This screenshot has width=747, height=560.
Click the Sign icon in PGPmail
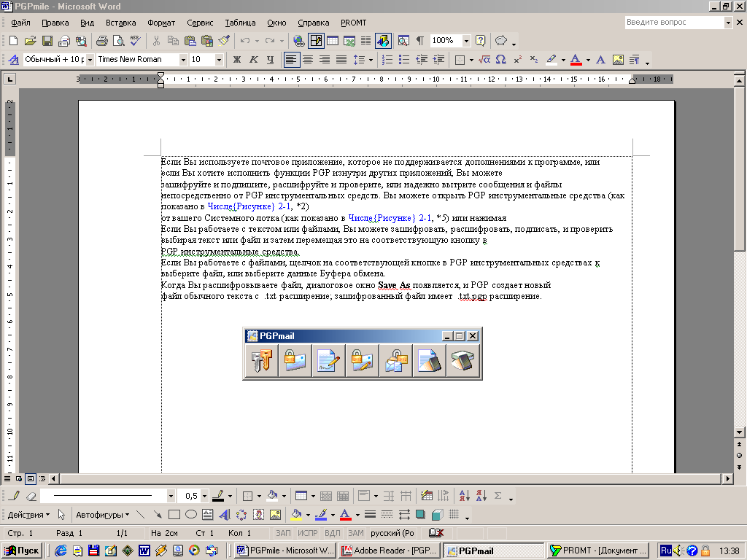click(x=328, y=362)
